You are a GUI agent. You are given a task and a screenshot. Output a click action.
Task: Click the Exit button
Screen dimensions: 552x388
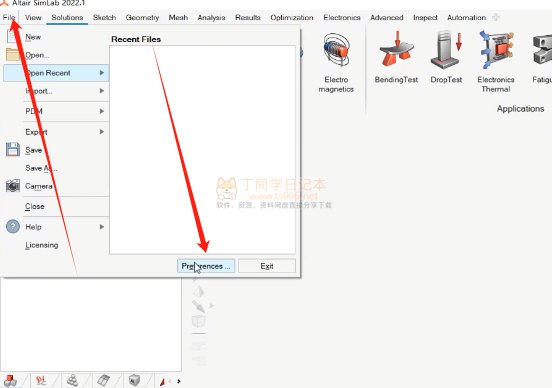[267, 266]
